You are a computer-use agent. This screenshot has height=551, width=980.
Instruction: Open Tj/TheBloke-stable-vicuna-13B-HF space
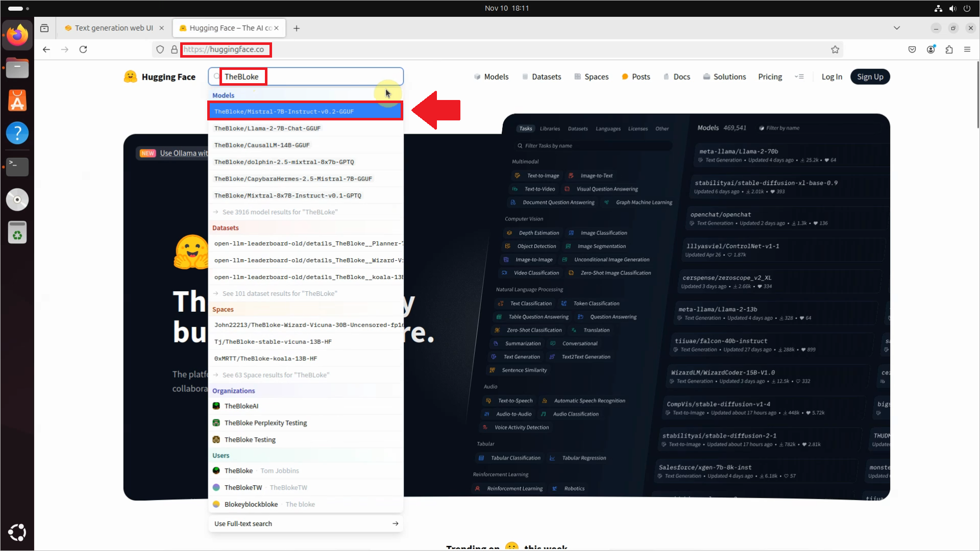coord(305,341)
